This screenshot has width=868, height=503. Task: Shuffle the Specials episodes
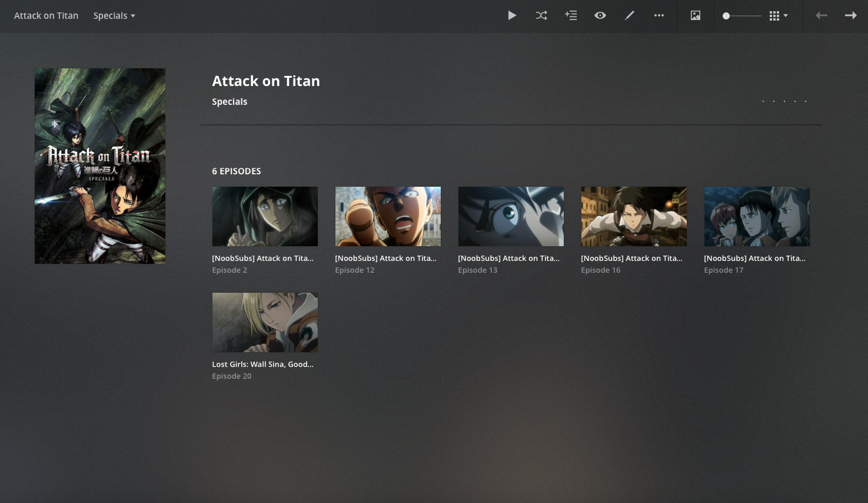pos(541,15)
